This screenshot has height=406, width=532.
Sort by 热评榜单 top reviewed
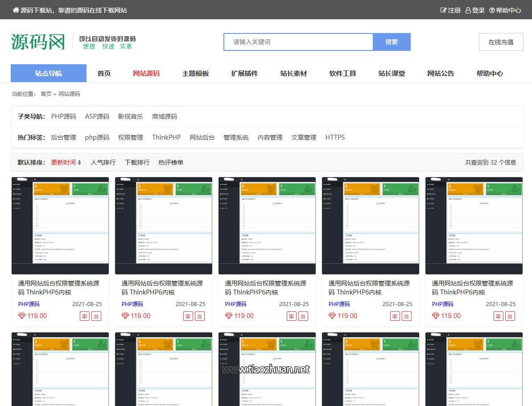pyautogui.click(x=171, y=162)
